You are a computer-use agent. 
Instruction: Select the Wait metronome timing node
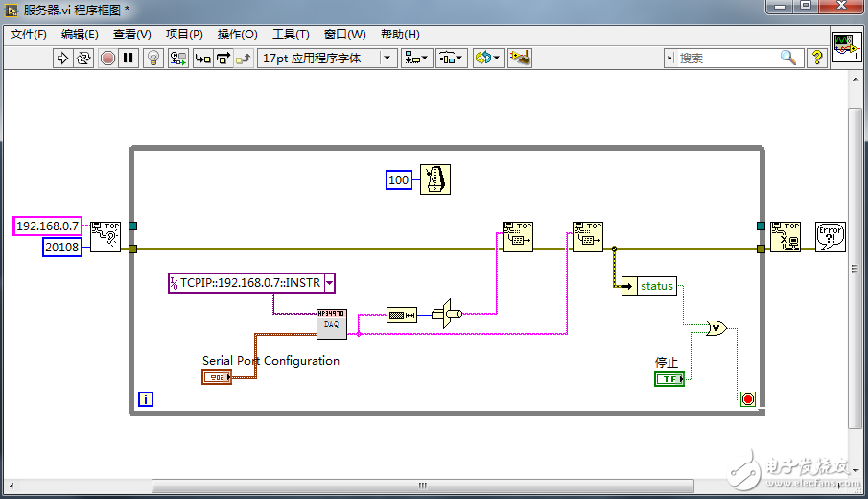[x=435, y=179]
